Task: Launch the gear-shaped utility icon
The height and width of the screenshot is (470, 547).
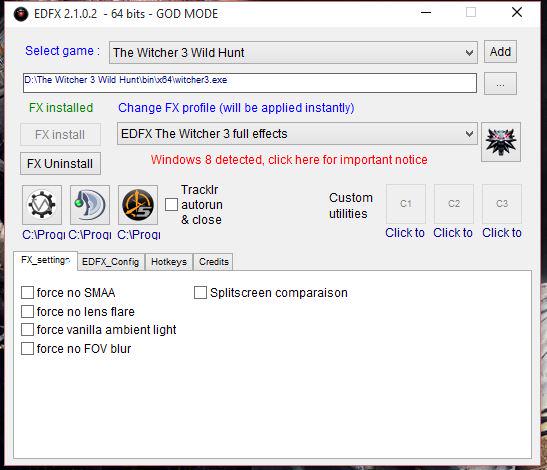Action: coord(42,205)
